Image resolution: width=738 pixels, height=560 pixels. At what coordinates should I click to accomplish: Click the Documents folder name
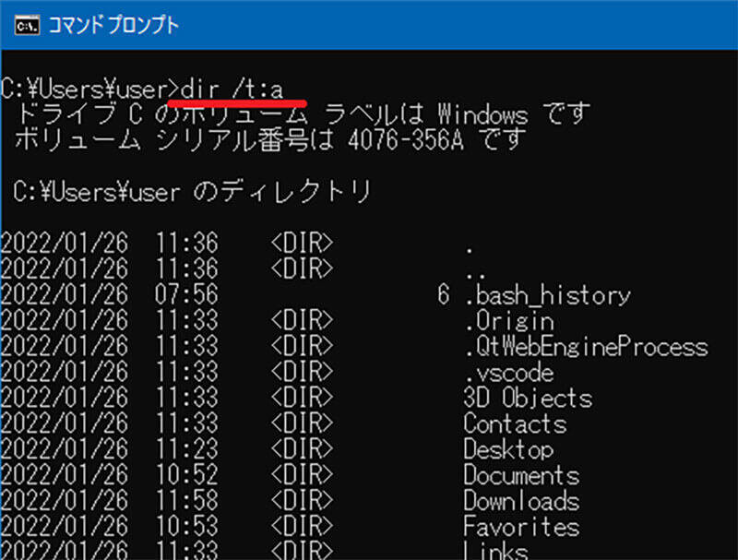tap(520, 476)
